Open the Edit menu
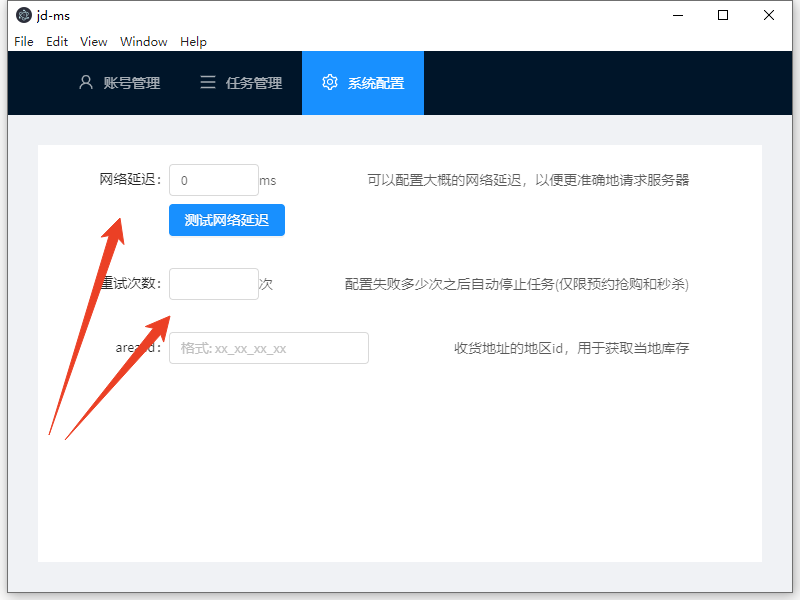 pos(57,41)
